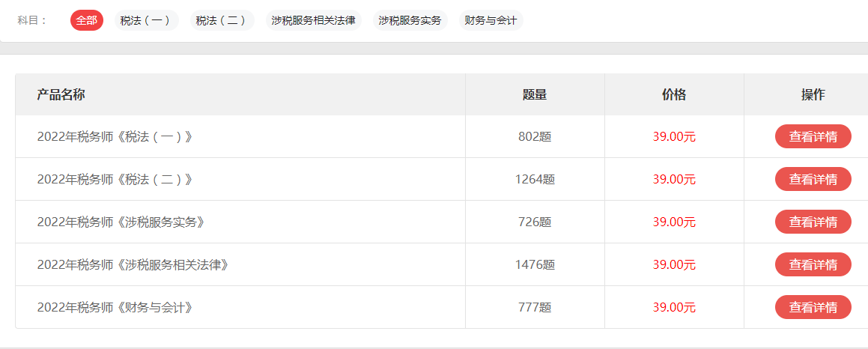Click the 1476题 question count cell
Screen dimensions: 868x349
click(x=535, y=264)
